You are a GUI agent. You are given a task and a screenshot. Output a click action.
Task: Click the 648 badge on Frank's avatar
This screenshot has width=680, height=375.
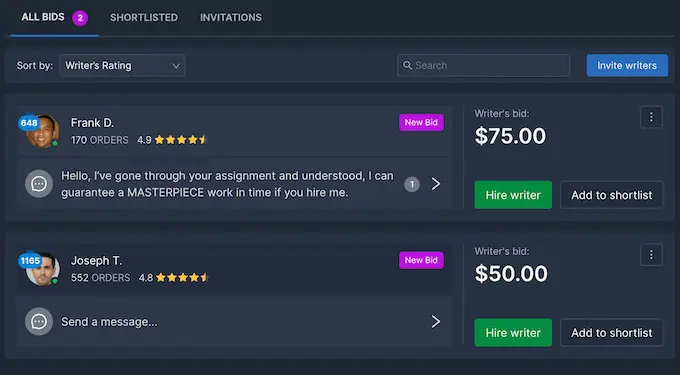(29, 123)
